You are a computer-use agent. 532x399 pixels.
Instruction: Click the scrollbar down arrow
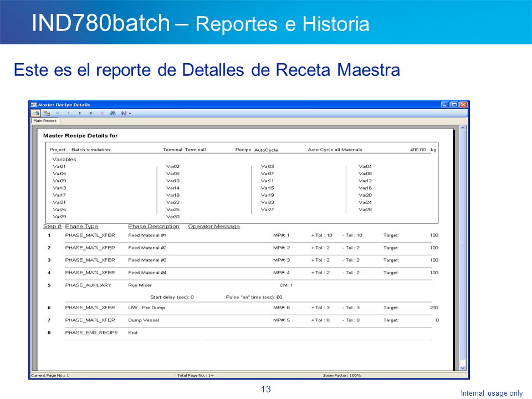(x=462, y=368)
